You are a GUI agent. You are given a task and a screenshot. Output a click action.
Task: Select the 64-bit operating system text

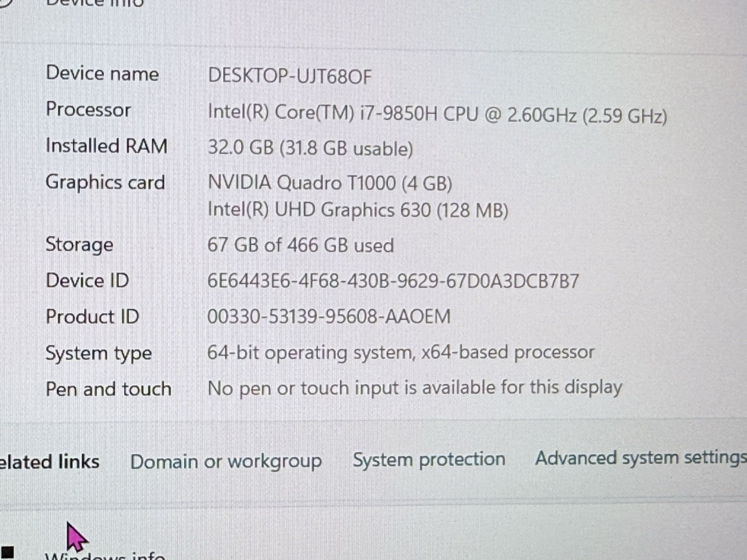(x=401, y=353)
